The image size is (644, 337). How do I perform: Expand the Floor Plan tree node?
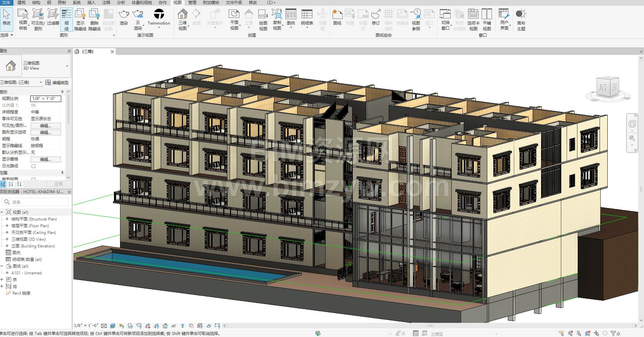pyautogui.click(x=7, y=226)
